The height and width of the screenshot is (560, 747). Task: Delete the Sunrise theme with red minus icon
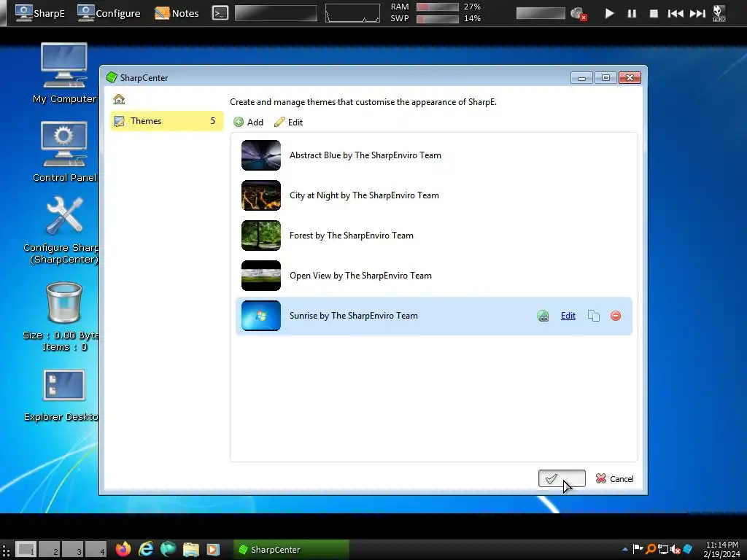pos(616,316)
